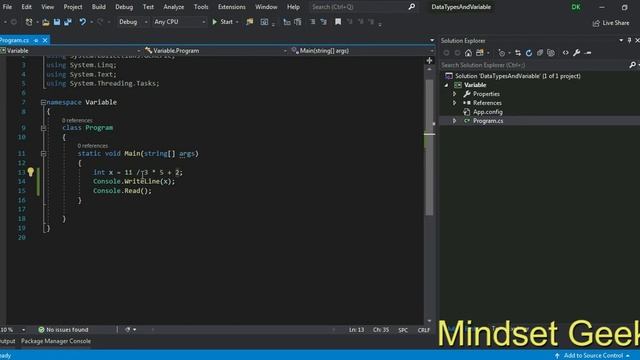Click the bookmark icon in toolbar
This screenshot has height=360, width=640.
click(x=338, y=22)
